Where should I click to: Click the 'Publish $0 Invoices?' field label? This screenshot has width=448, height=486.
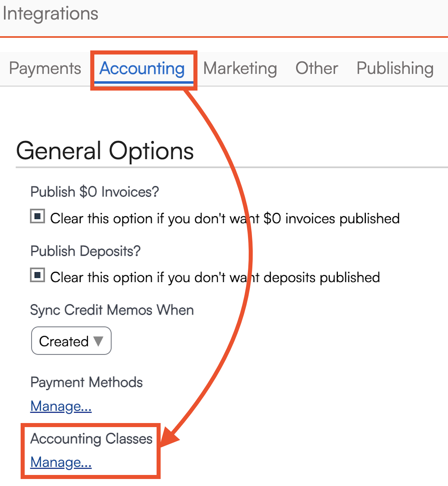(x=95, y=192)
